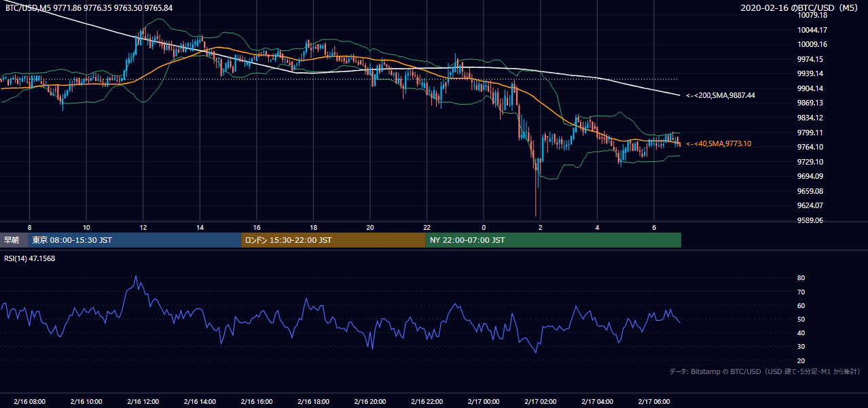This screenshot has width=868, height=408.
Task: Click the BTC/USD,M5 OHLC header text
Action: point(89,7)
